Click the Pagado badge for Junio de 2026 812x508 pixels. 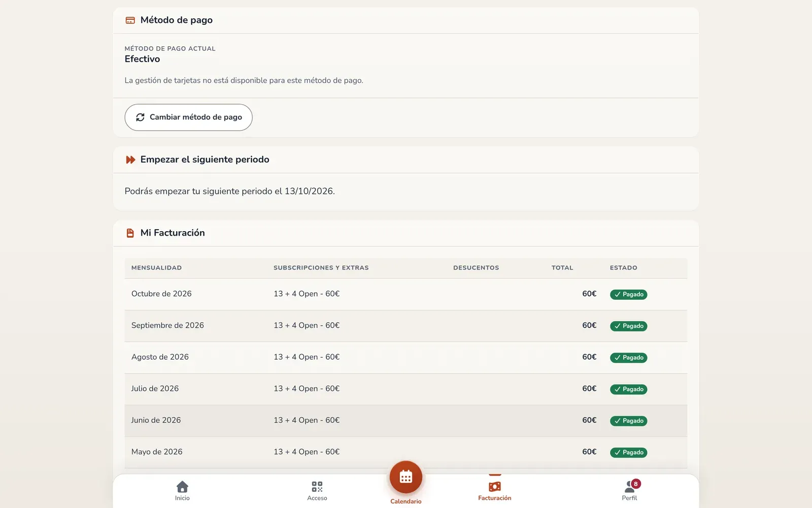[629, 421]
